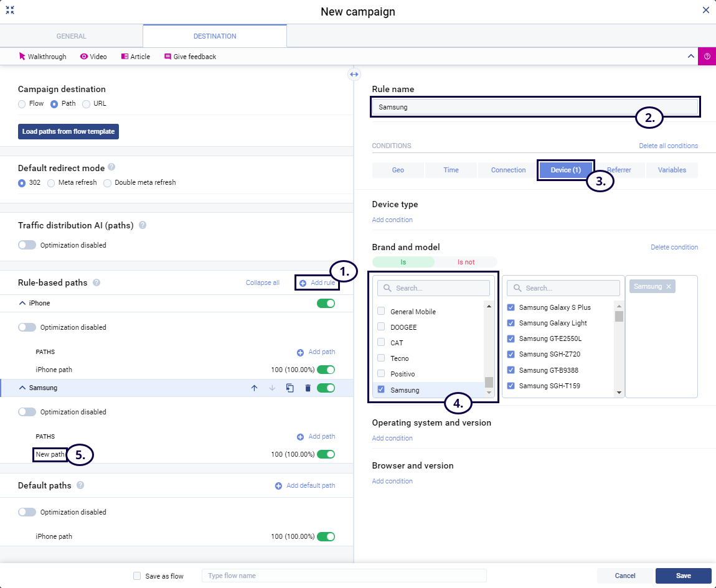This screenshot has height=588, width=716.
Task: Click the panel resize splitter arrows icon
Action: click(x=354, y=75)
